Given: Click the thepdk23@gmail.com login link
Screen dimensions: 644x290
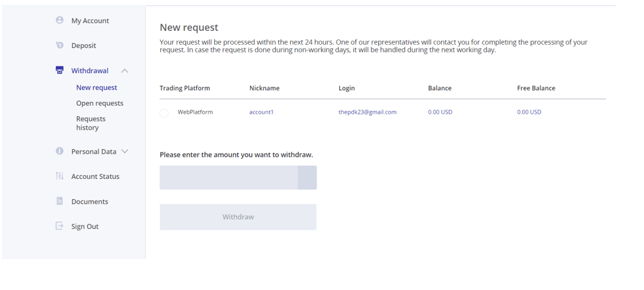Looking at the screenshot, I should tap(368, 112).
